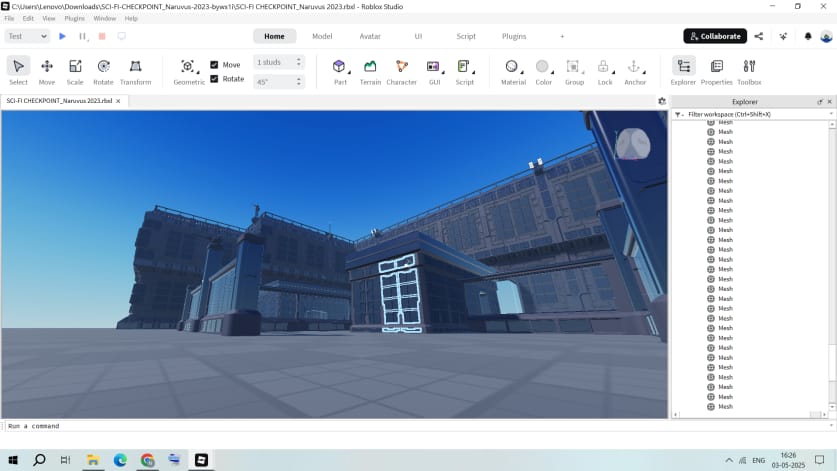The image size is (837, 471).
Task: Open Windows Start menu
Action: tap(13, 460)
